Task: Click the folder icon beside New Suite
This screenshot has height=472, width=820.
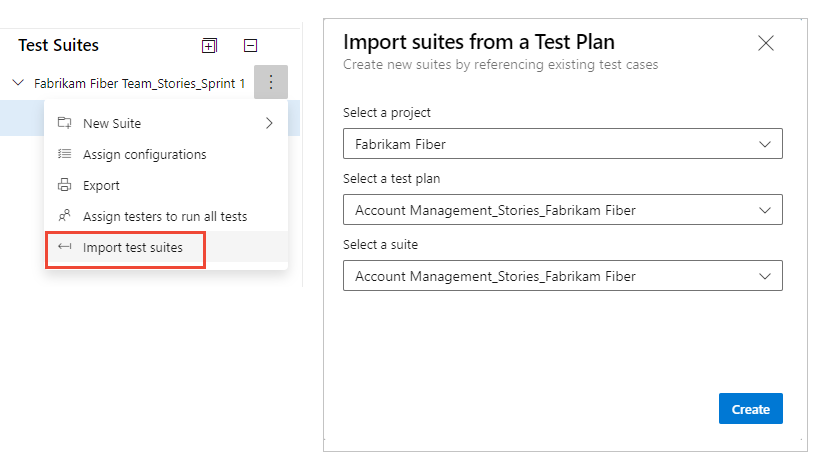Action: coord(65,123)
